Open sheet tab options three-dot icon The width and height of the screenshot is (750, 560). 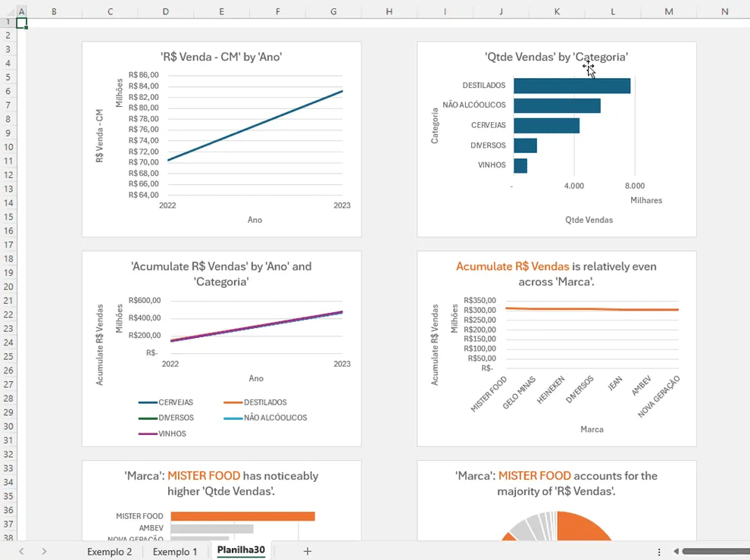click(659, 552)
